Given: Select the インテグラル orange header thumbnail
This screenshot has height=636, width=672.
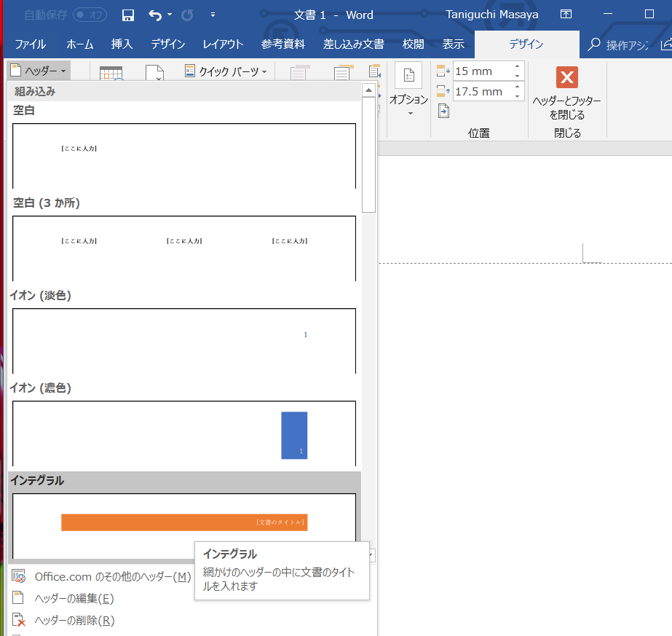Looking at the screenshot, I should coord(184,526).
